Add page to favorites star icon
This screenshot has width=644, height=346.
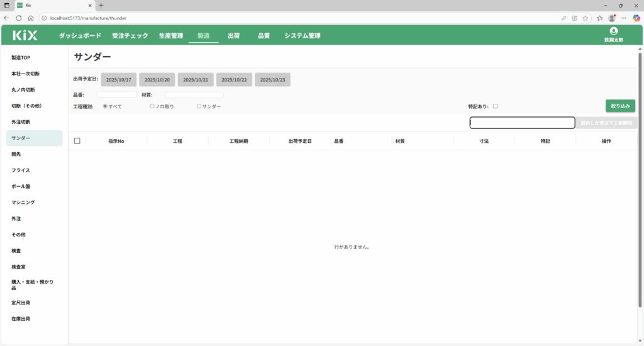586,18
